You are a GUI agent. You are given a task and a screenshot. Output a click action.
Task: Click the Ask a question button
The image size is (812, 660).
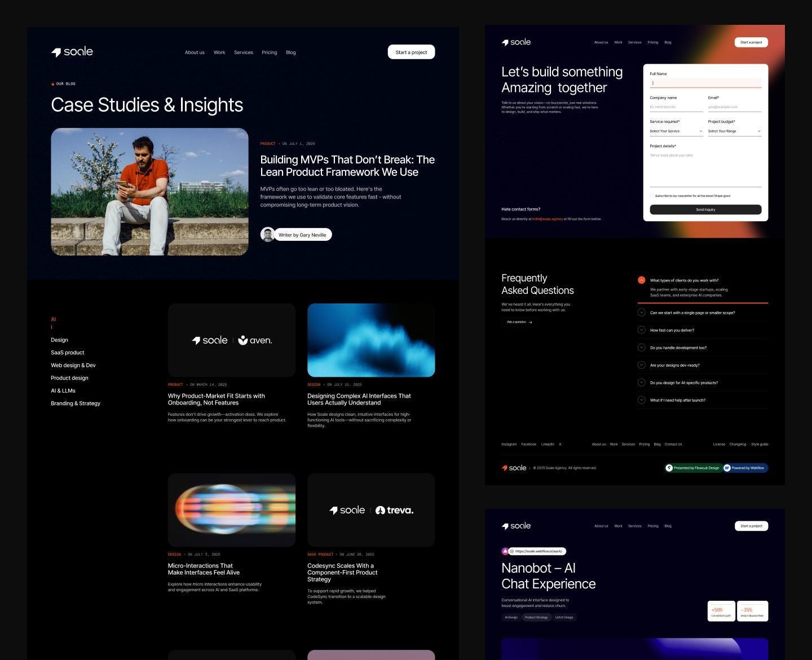click(x=519, y=322)
